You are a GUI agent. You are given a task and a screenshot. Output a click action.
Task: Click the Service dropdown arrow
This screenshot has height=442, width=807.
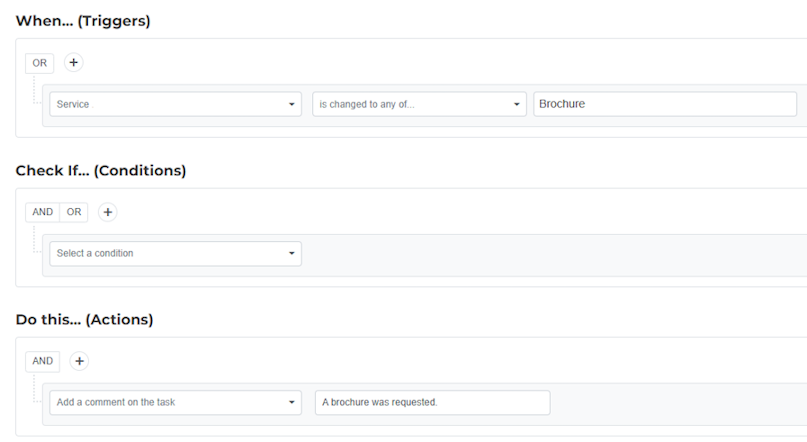click(291, 104)
